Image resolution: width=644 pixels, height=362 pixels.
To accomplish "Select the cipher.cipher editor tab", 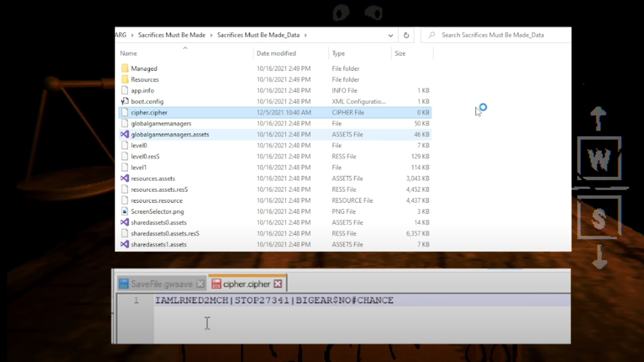I will point(246,284).
